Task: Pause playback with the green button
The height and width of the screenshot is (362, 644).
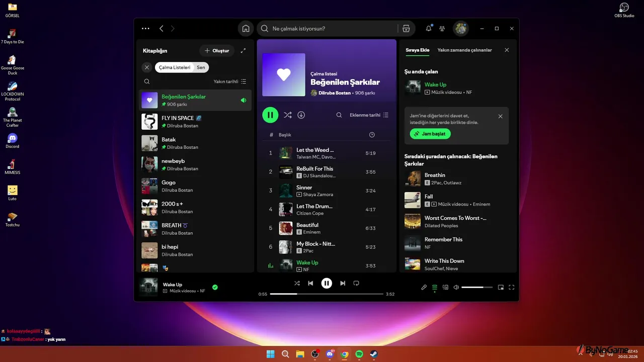Action: [270, 115]
